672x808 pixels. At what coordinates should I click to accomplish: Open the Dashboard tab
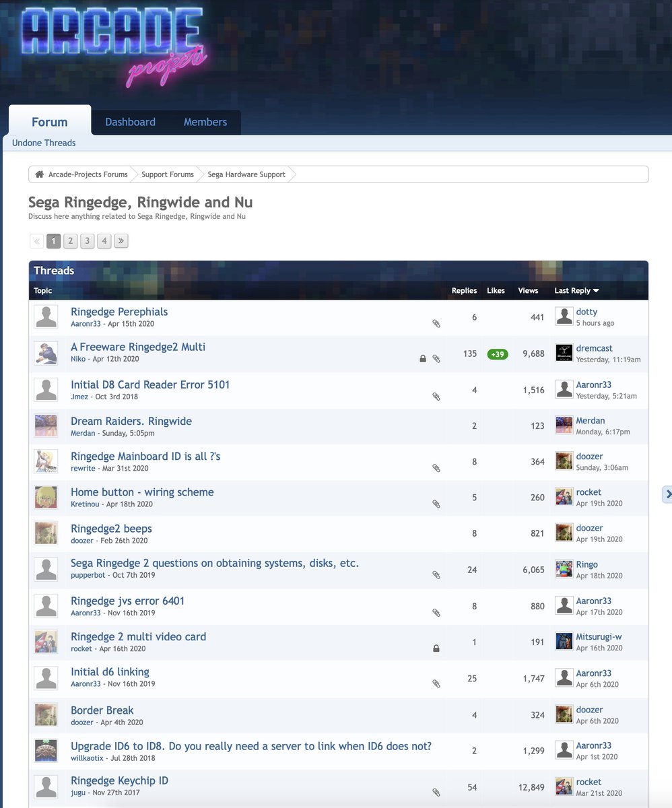[x=130, y=122]
